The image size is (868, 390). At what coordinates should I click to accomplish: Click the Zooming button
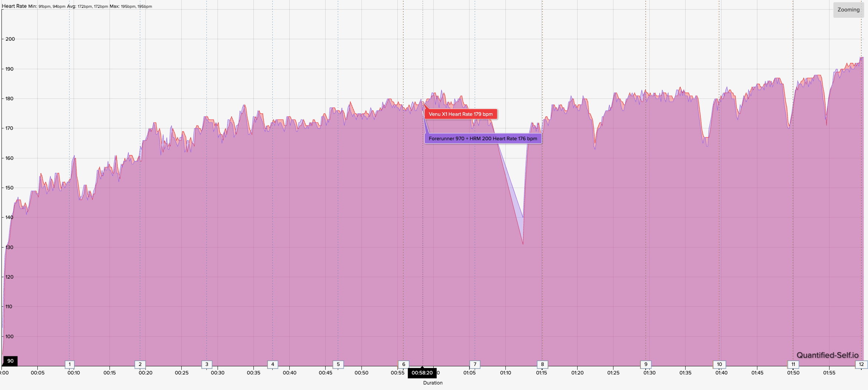tap(848, 10)
